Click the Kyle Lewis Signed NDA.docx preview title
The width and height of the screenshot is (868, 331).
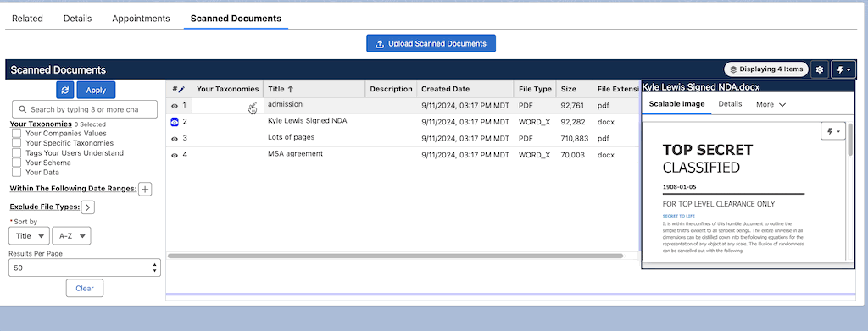[701, 86]
